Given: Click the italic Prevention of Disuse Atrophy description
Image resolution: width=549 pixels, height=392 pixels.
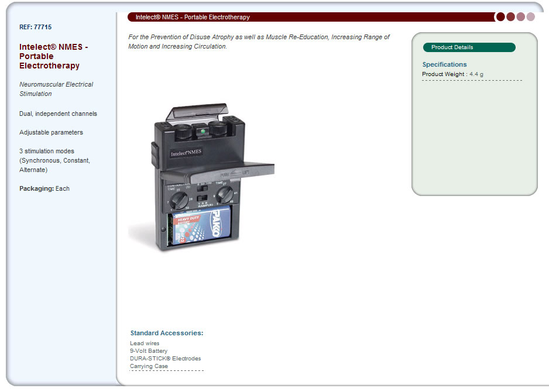Looking at the screenshot, I should coord(259,42).
